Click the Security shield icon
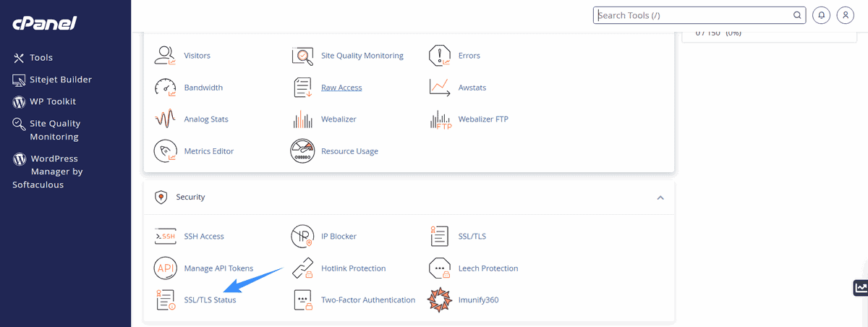 click(161, 197)
